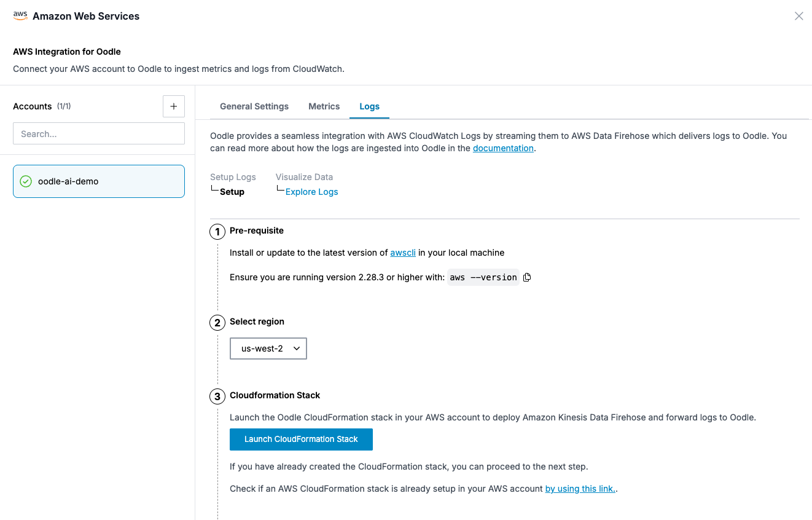This screenshot has height=520, width=812.
Task: Open the Visualize Data section
Action: 303,177
